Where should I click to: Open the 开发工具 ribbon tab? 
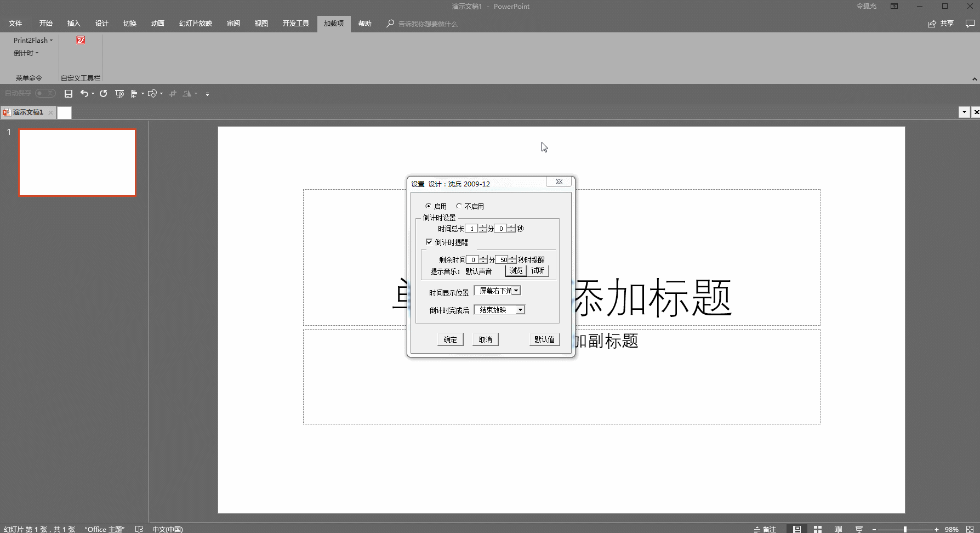[x=295, y=23]
